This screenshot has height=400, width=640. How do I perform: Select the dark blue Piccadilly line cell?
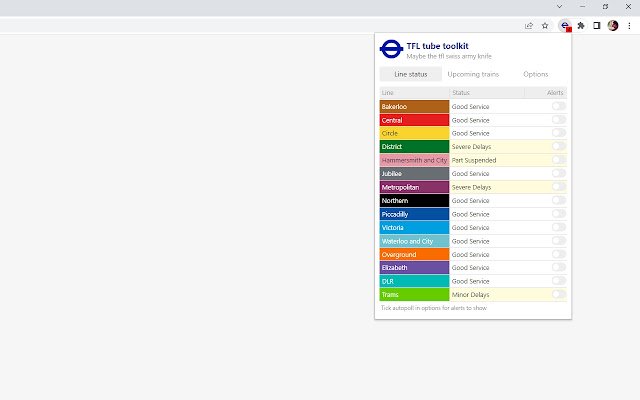(414, 214)
